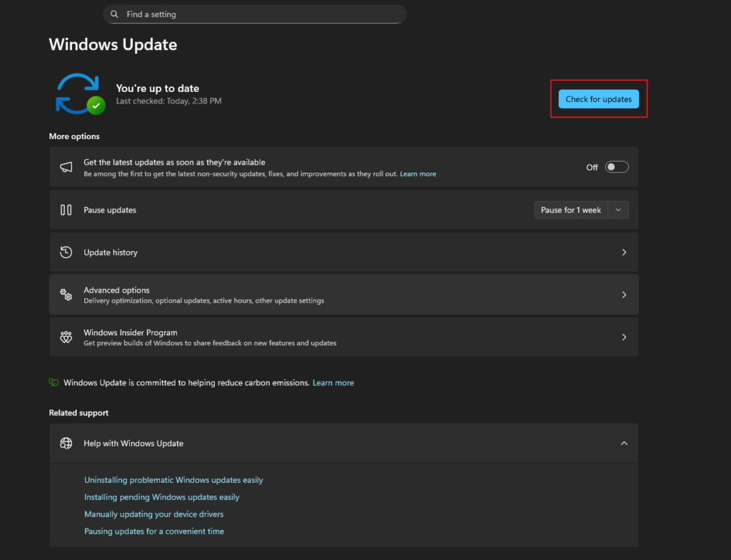Open Uninstalling problematic Windows updates easily
Screen dimensions: 731x560
click(x=173, y=479)
